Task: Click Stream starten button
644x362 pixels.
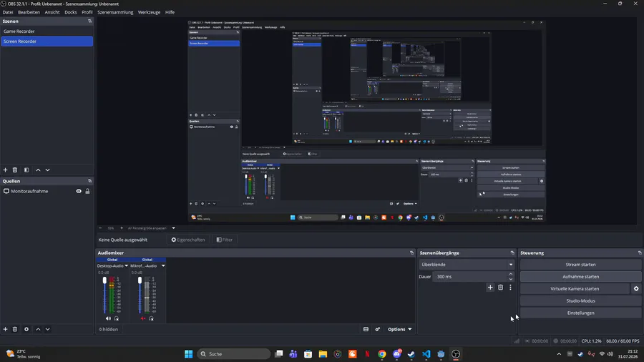Action: pyautogui.click(x=580, y=265)
